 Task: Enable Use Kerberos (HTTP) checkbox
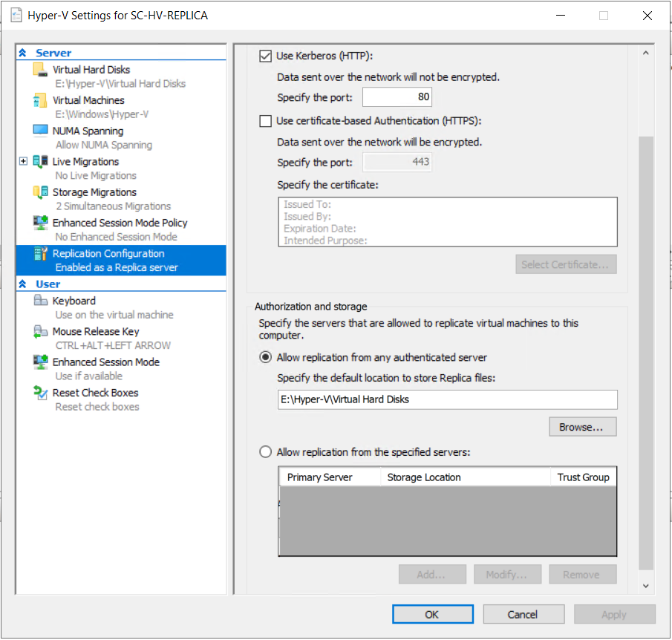[x=265, y=56]
